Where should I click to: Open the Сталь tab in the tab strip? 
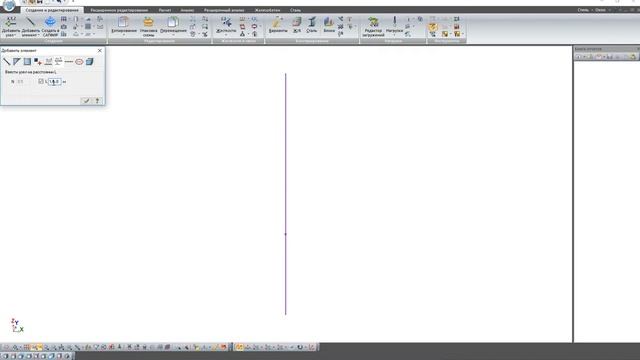[296, 10]
